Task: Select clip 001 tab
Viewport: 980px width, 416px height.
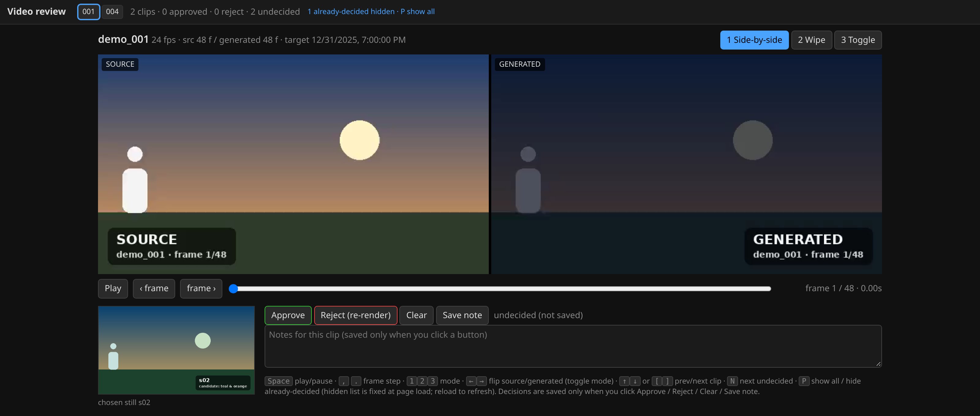Action: click(x=88, y=12)
